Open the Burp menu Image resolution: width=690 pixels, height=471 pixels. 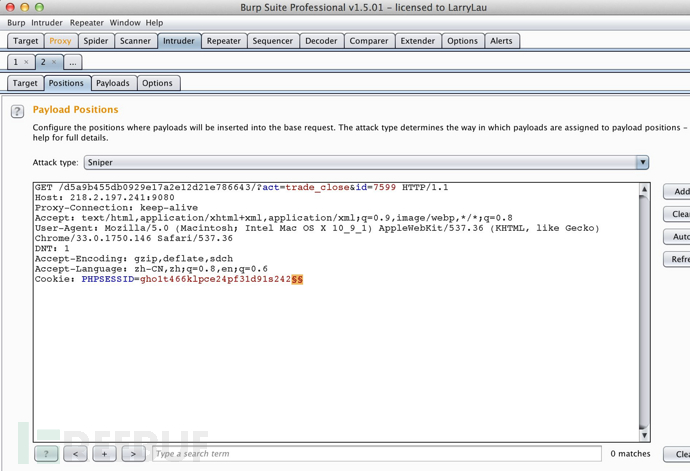[16, 22]
